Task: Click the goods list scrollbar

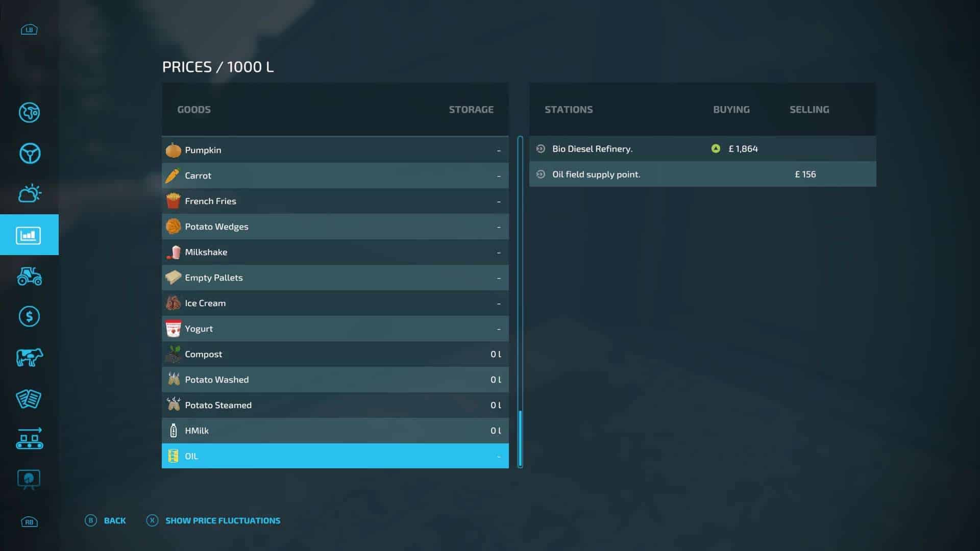Action: [x=520, y=301]
